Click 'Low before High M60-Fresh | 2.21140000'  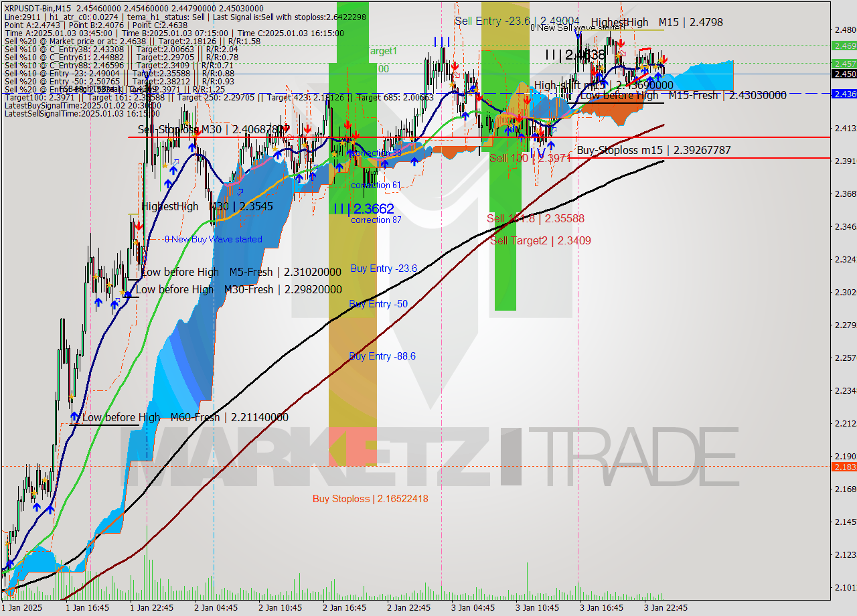pos(185,417)
